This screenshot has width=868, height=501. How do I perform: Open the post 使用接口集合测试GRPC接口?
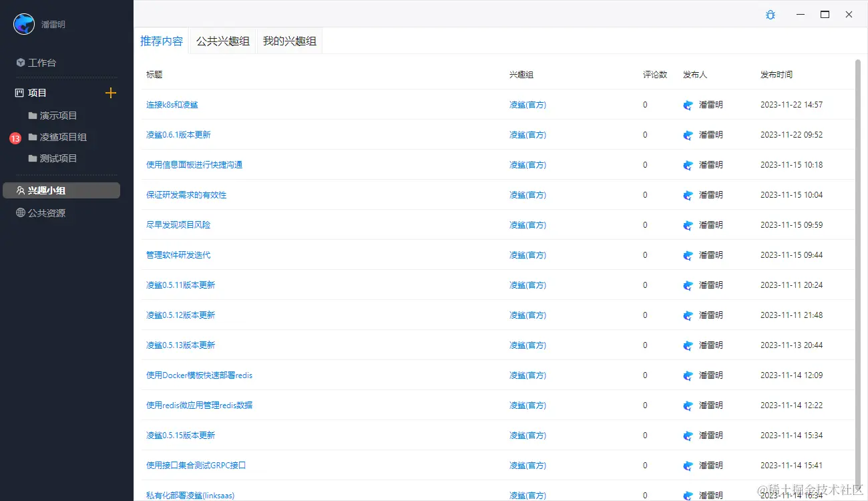(196, 466)
